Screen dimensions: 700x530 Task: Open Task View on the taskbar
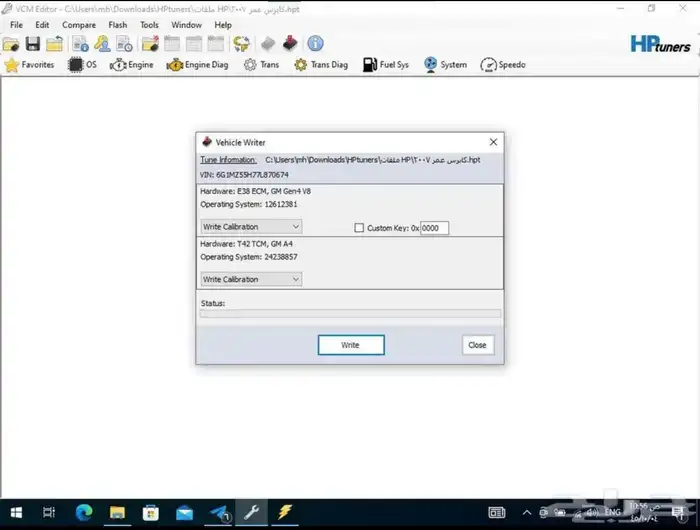49,513
